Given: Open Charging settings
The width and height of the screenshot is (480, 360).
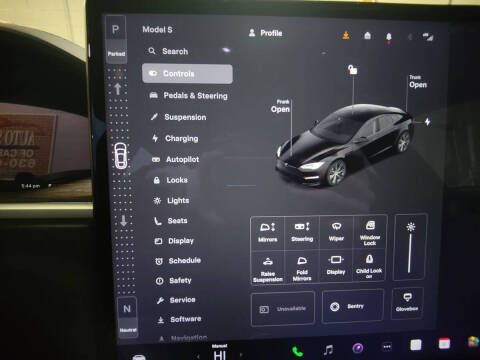Looking at the screenshot, I should 175,138.
